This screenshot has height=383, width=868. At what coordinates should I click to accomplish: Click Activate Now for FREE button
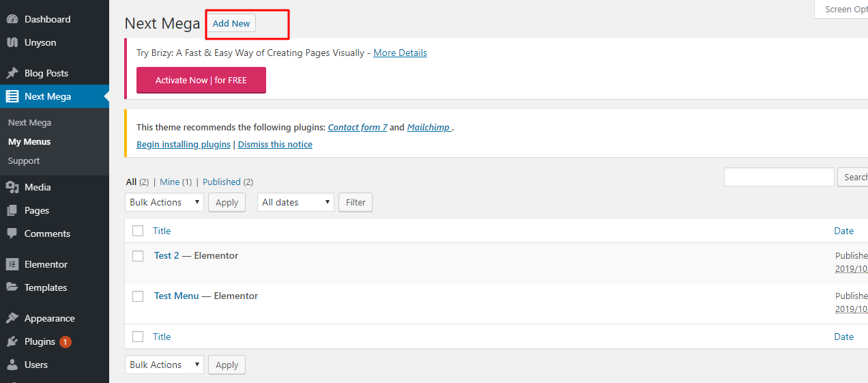pyautogui.click(x=201, y=80)
